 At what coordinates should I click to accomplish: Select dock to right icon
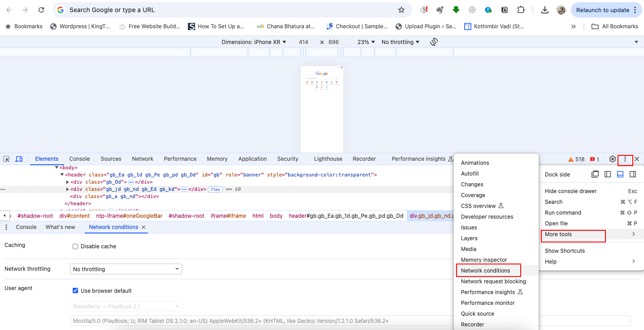pyautogui.click(x=633, y=174)
